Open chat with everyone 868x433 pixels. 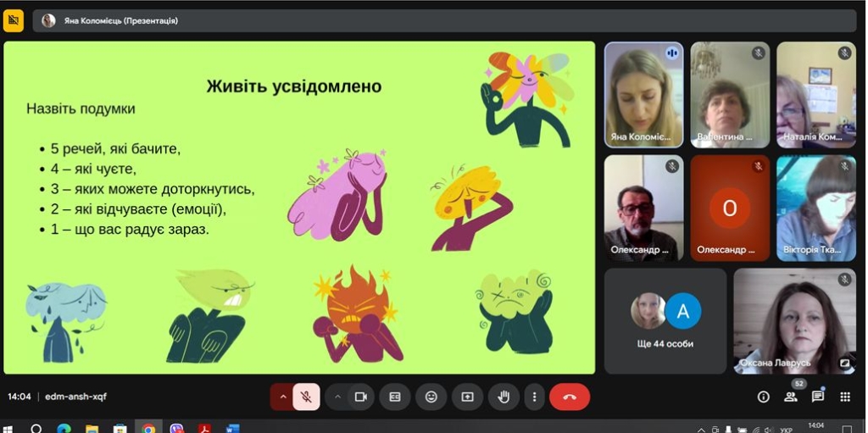point(818,397)
